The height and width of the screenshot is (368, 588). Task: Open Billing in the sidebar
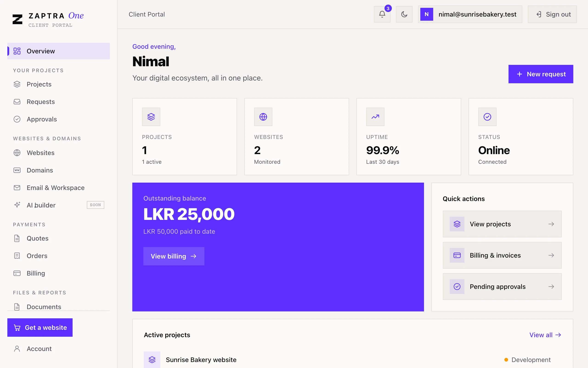tap(59, 273)
